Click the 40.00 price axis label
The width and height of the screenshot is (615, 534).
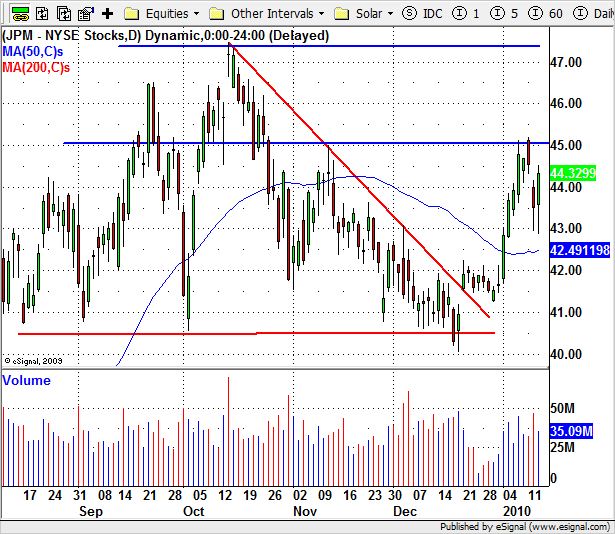coord(566,354)
